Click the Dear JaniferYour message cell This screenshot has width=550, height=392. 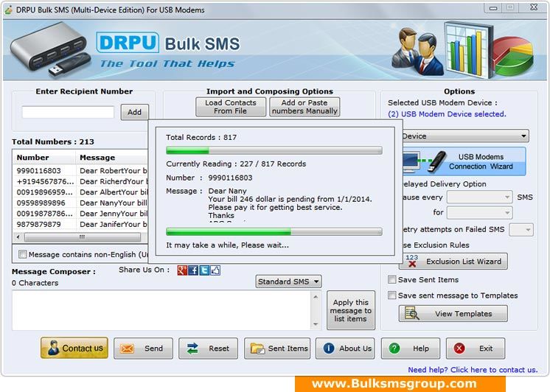(113, 225)
